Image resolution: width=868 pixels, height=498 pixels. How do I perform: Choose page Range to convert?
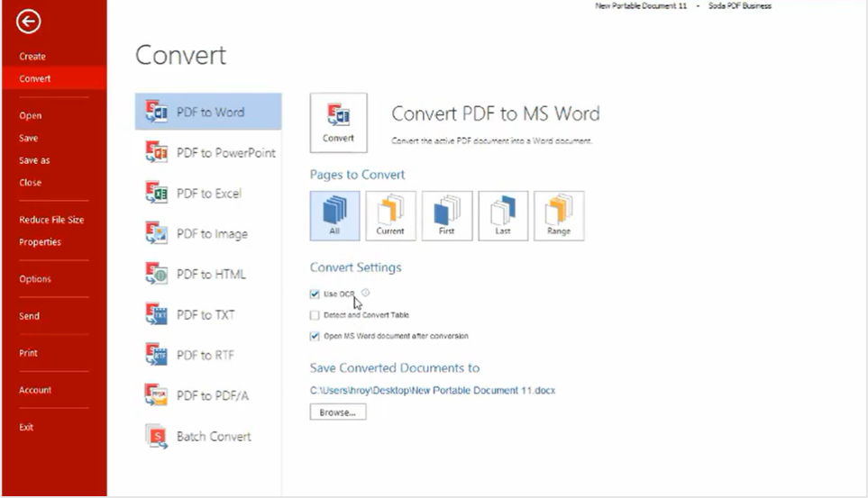(x=559, y=215)
